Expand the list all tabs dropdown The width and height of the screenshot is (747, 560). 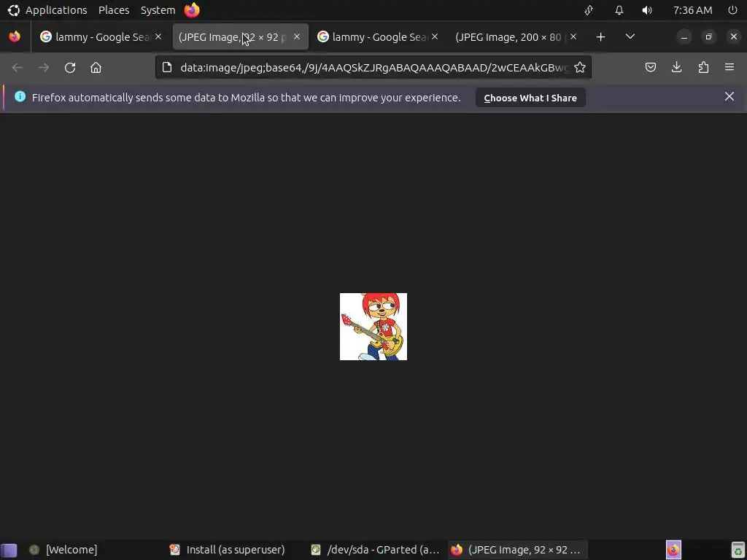point(630,36)
